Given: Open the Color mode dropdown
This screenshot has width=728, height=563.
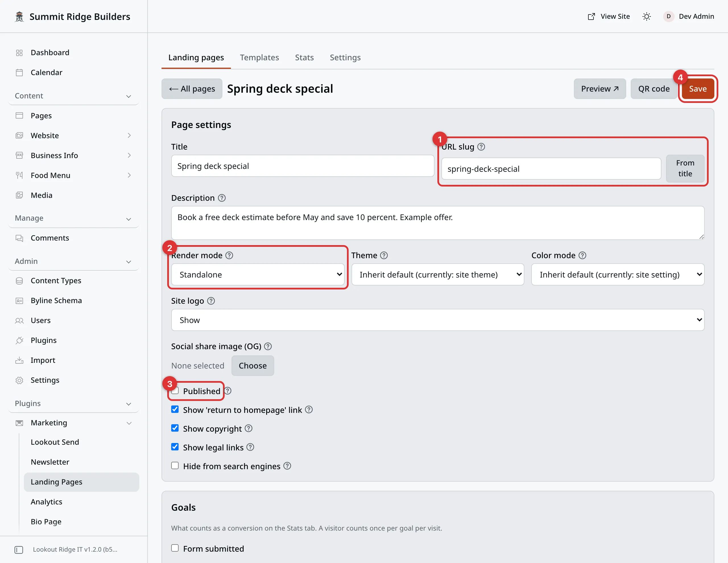Looking at the screenshot, I should click(618, 274).
